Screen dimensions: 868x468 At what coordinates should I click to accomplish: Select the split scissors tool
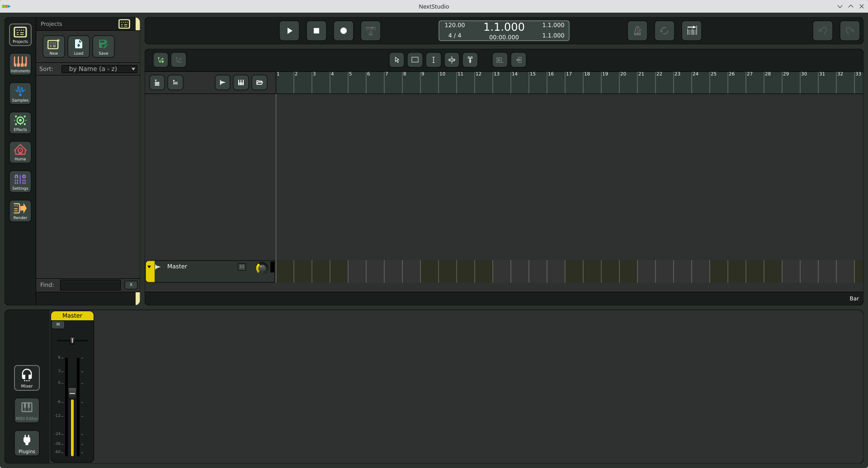point(470,60)
